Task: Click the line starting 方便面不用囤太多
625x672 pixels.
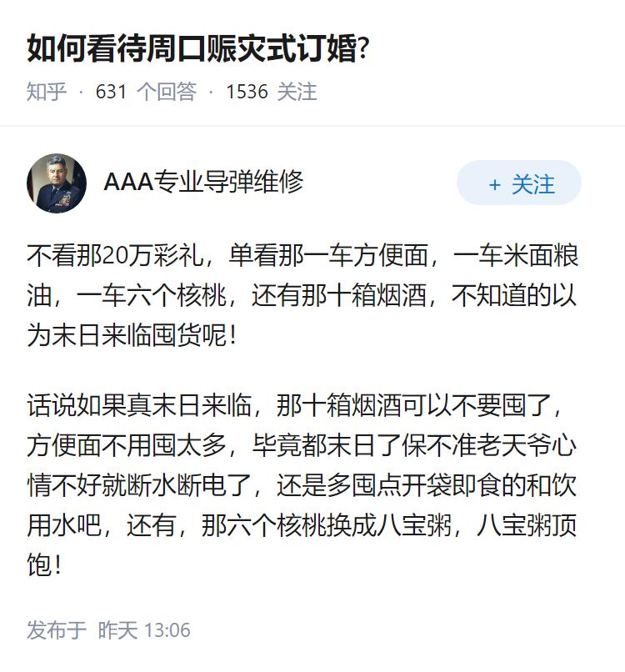Action: (x=302, y=447)
